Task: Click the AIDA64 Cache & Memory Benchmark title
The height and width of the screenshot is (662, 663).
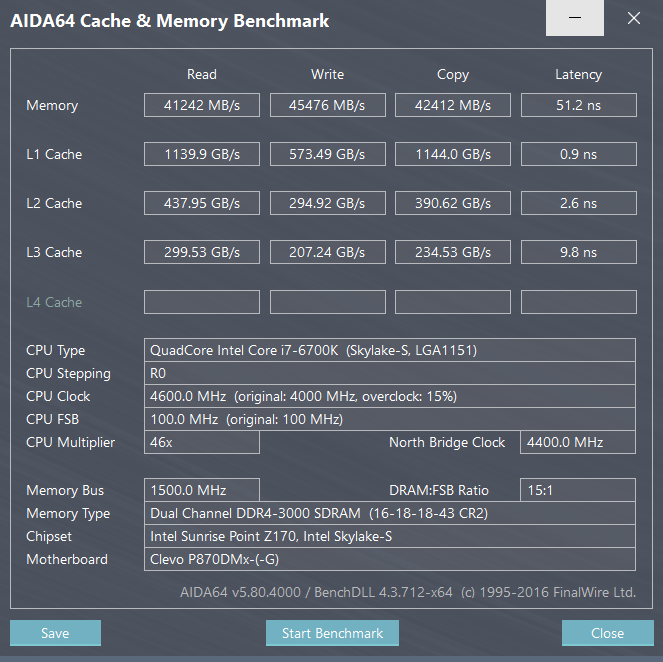Action: click(170, 21)
